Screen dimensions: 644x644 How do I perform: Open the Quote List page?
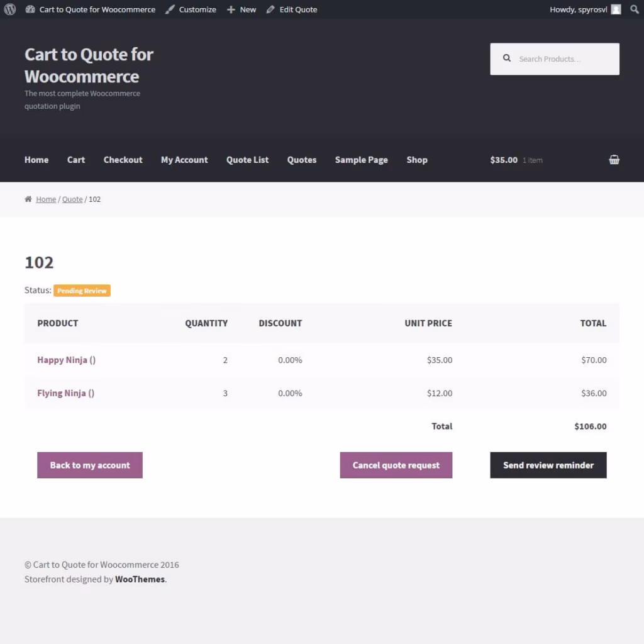pyautogui.click(x=247, y=160)
